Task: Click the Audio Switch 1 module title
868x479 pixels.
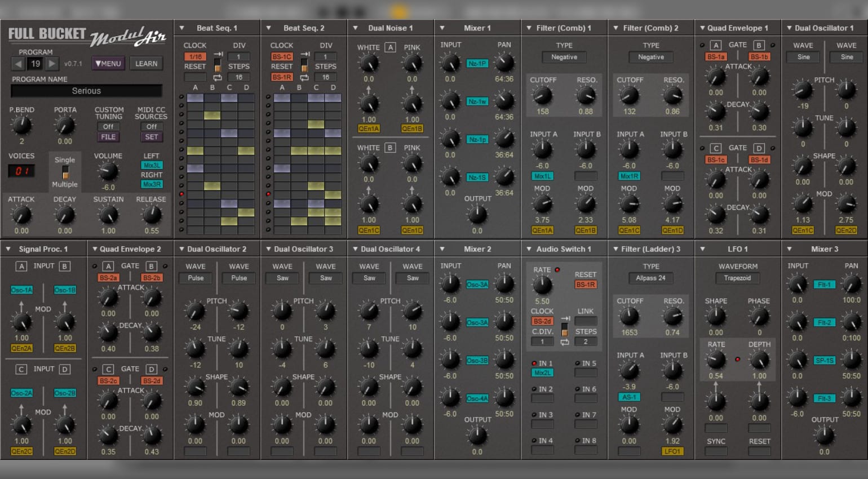Action: [x=564, y=249]
